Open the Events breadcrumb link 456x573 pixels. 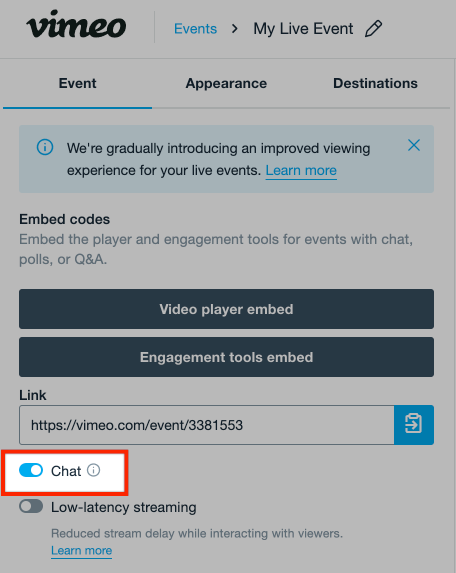point(195,29)
